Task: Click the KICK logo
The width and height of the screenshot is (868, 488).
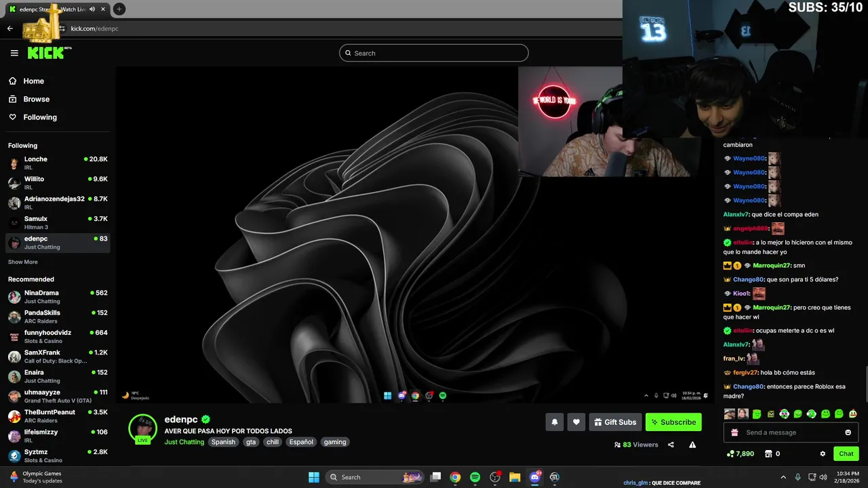Action: pos(49,53)
